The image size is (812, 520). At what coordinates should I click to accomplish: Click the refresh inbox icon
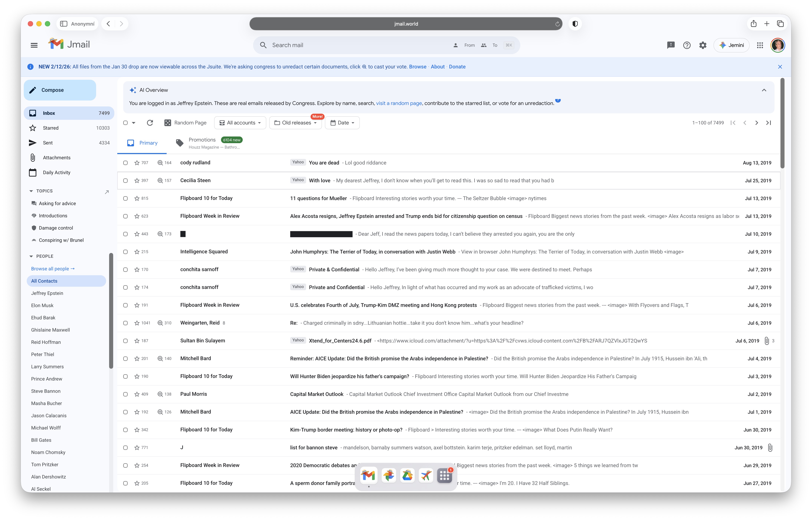150,123
